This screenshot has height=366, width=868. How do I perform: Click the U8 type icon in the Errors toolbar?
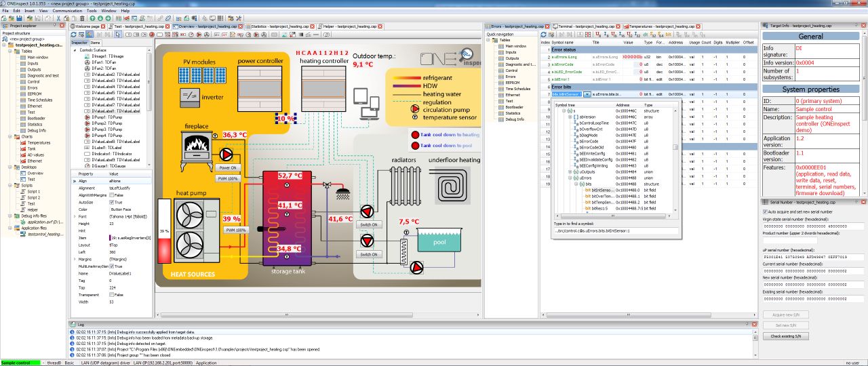point(598,35)
